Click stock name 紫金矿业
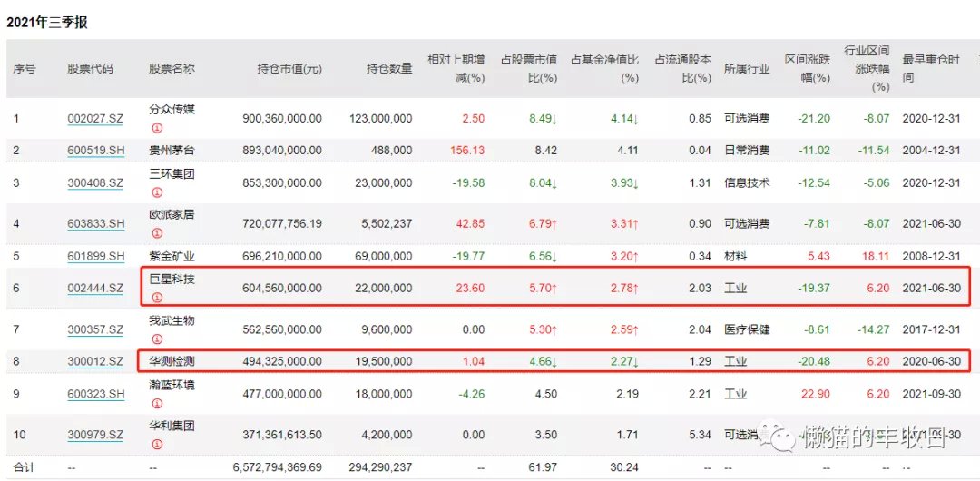The height and width of the screenshot is (481, 980). [x=171, y=257]
